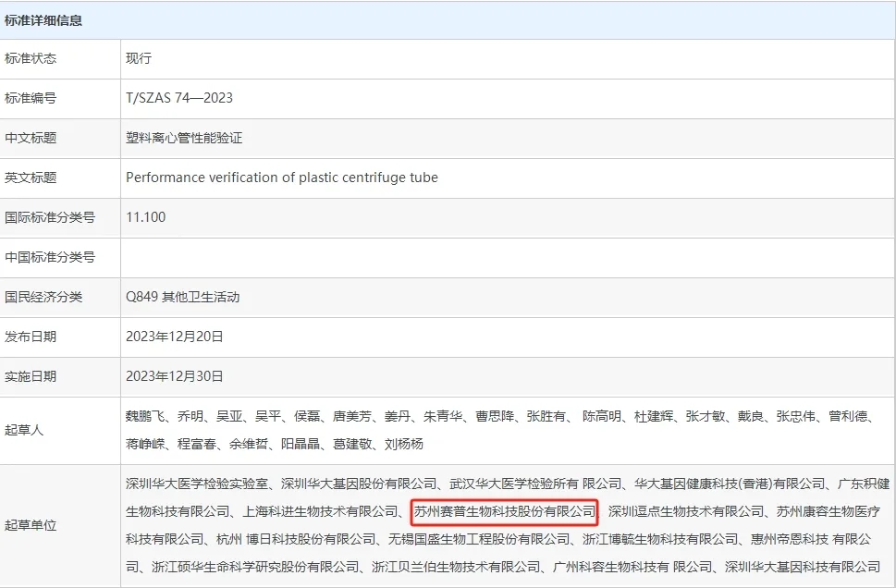Click 深圳逗点生物技术有限公司 in drafting units
This screenshot has width=896, height=588.
coord(686,512)
